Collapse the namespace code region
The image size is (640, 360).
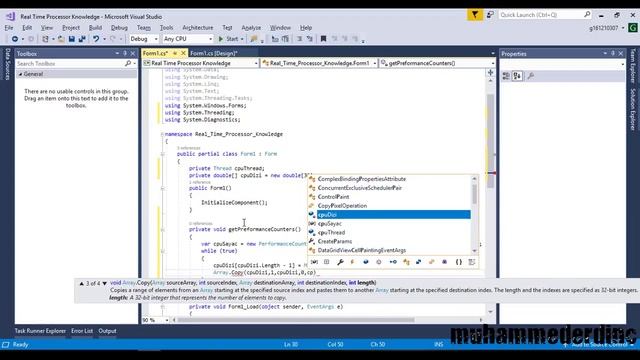click(162, 134)
